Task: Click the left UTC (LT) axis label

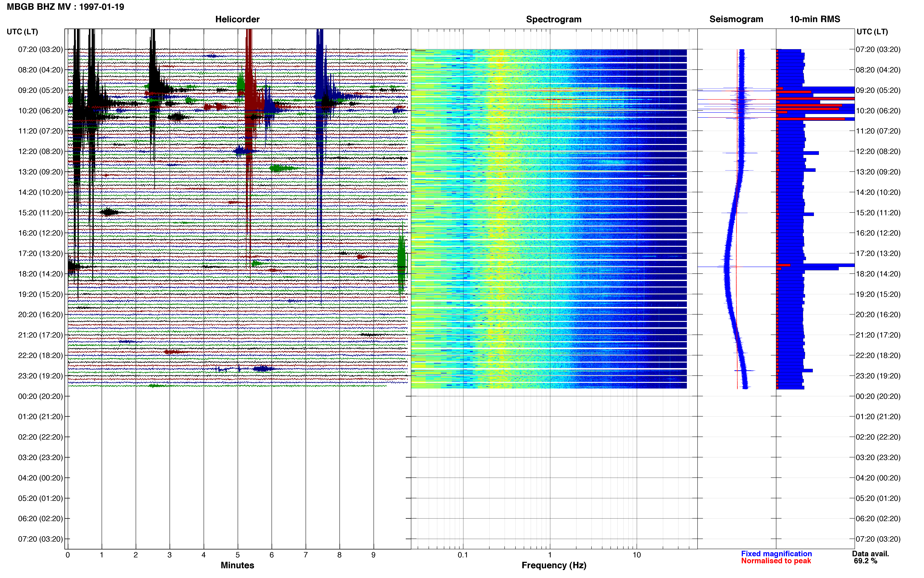Action: click(22, 32)
